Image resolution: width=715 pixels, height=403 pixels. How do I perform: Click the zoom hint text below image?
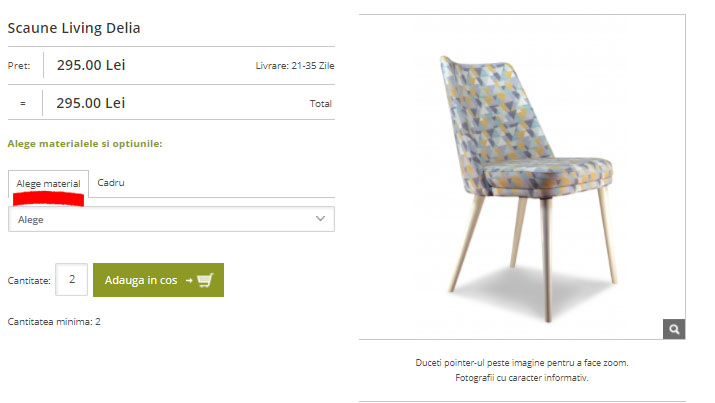[x=522, y=363]
